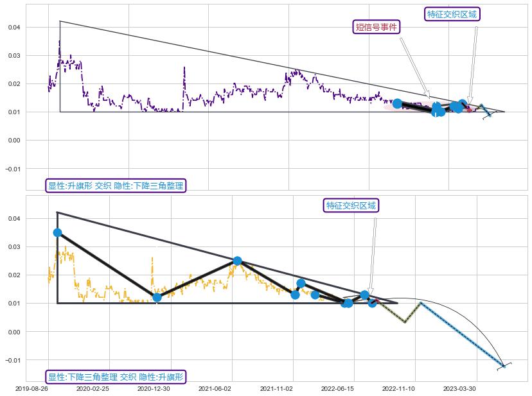Select the blue marker at the 2020-12-30 low
Viewport: 532px width, 396px height.
(x=157, y=297)
